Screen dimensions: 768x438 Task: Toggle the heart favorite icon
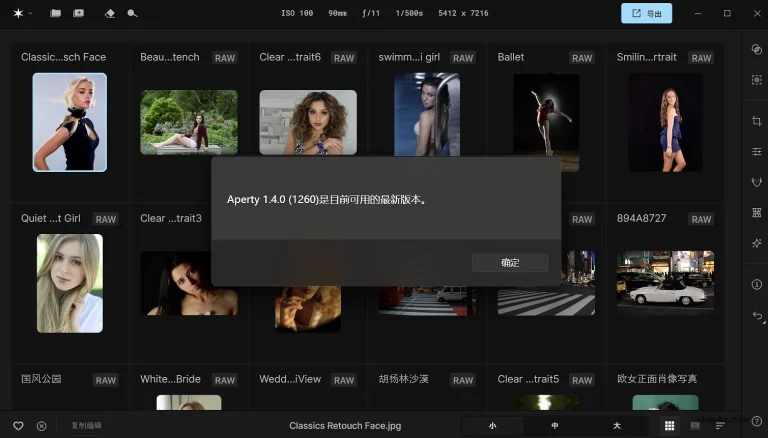point(18,426)
